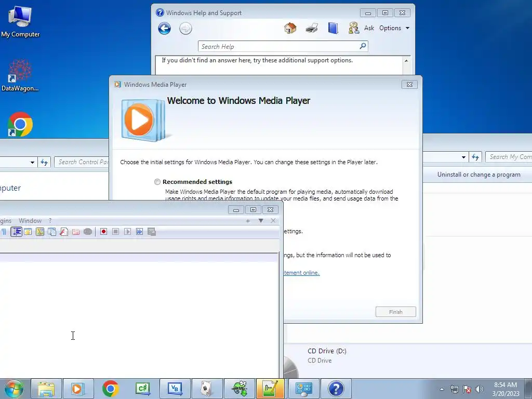Click the macro Playback icon

click(x=128, y=232)
